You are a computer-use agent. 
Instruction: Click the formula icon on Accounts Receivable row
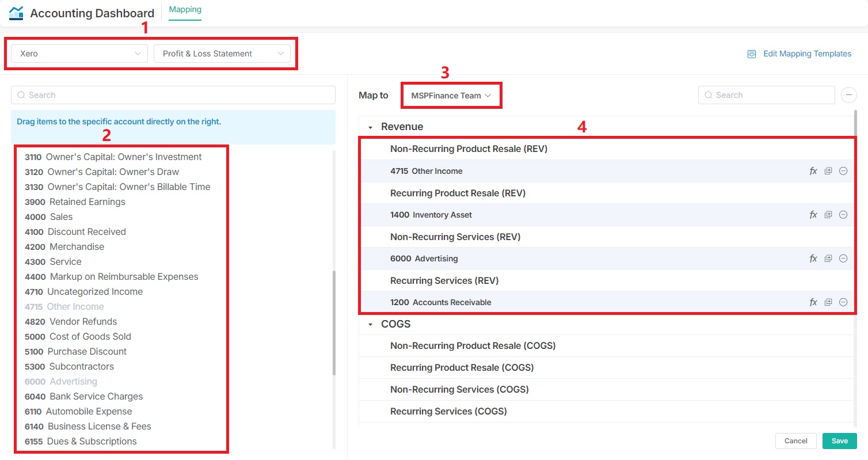coord(813,302)
